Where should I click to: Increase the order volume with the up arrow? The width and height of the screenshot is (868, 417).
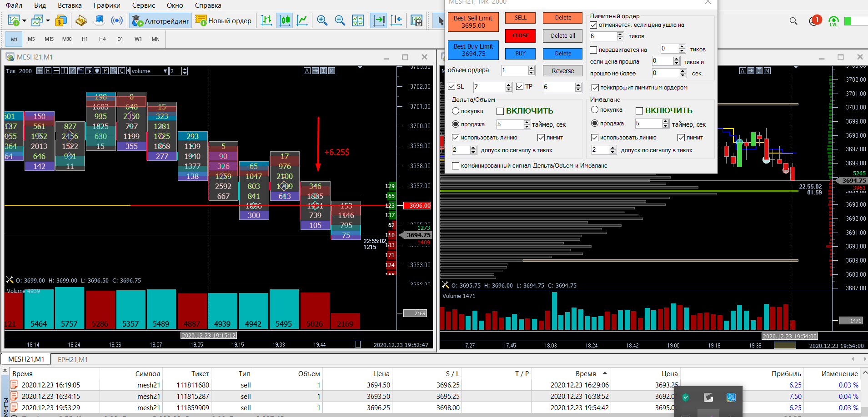point(532,68)
